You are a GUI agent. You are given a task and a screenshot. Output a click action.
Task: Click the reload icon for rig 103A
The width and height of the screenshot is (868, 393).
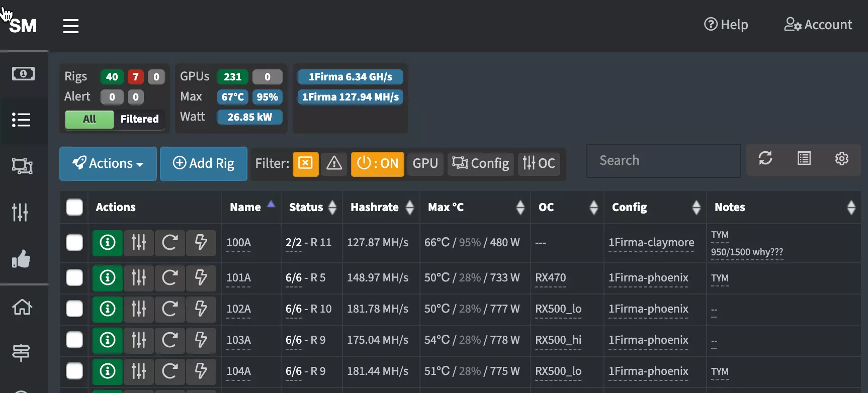pyautogui.click(x=170, y=340)
